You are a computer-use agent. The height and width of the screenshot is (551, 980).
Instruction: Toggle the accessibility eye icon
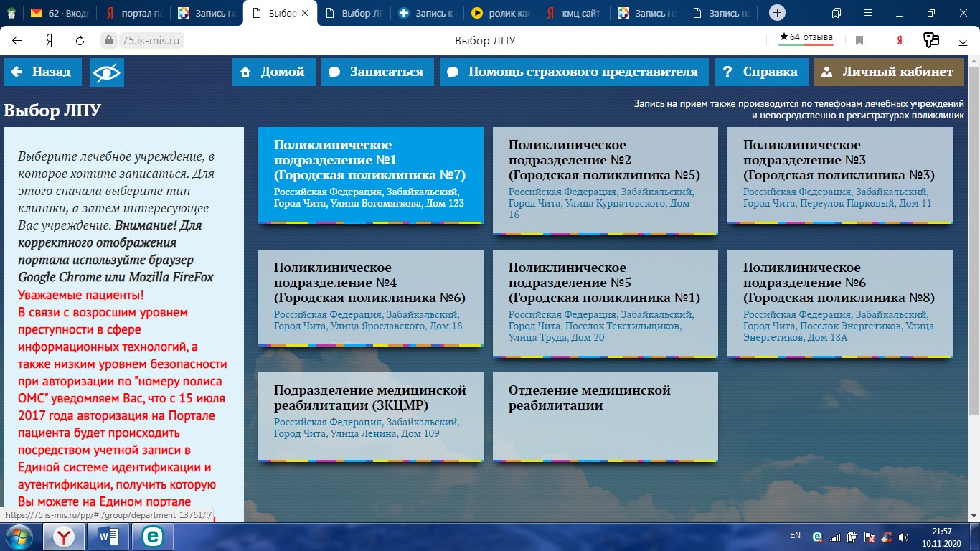click(107, 72)
